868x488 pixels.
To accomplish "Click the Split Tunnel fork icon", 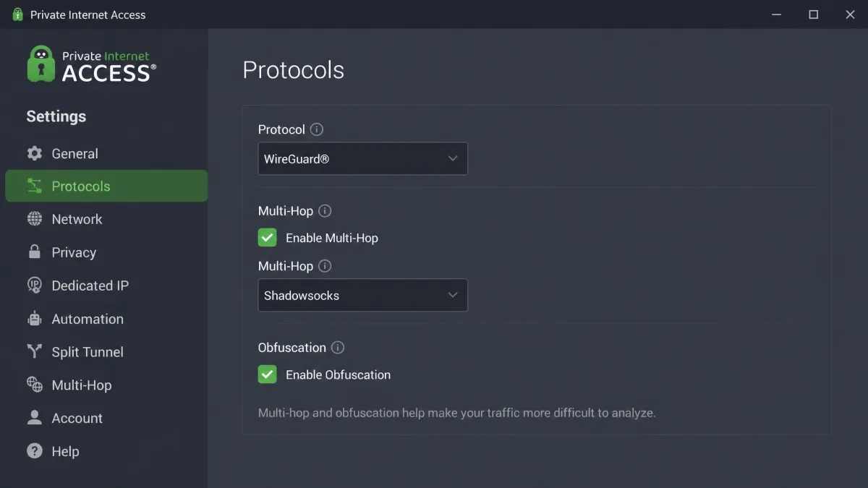I will [x=35, y=351].
